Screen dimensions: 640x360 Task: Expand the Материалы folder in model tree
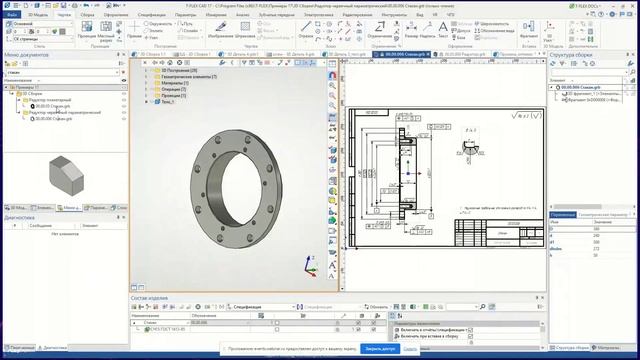(146, 83)
